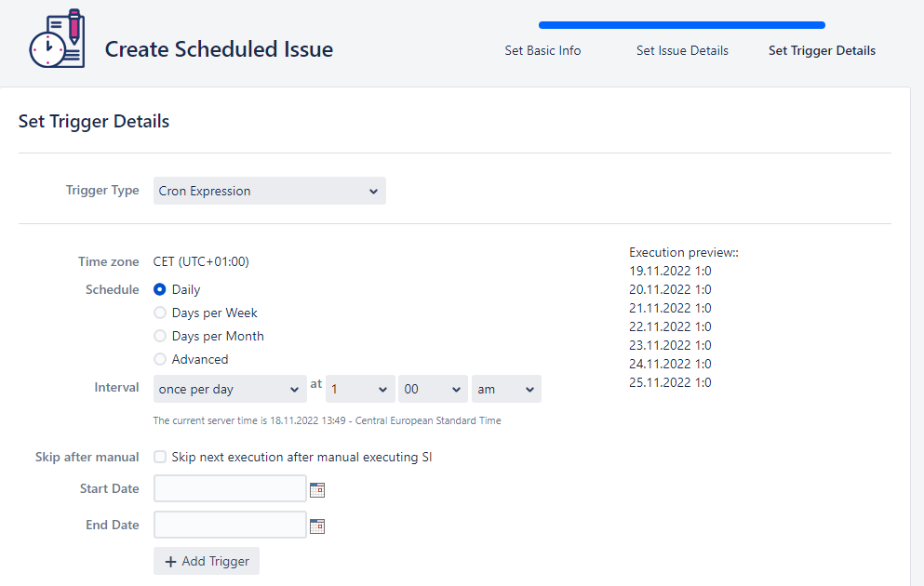
Task: Expand the once per day interval dropdown
Action: pos(230,389)
